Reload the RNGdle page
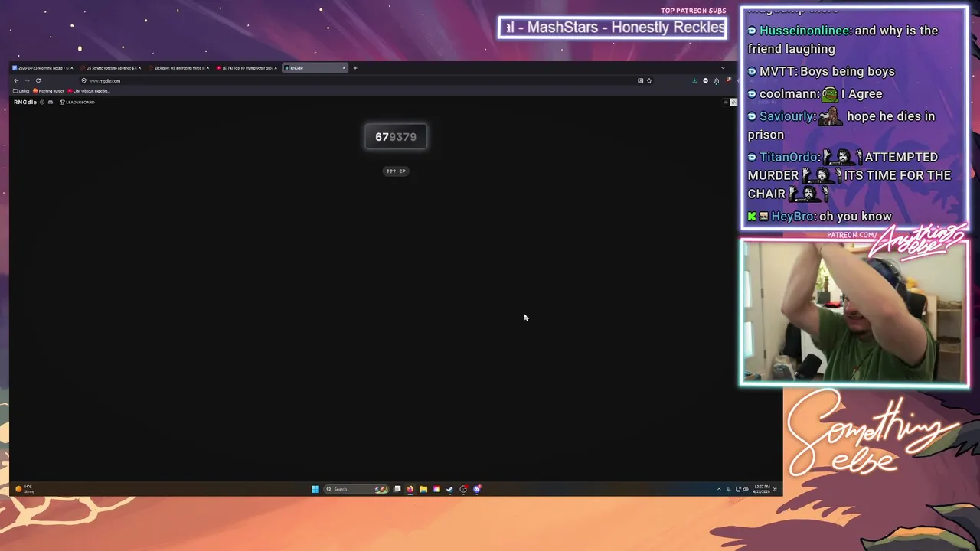The width and height of the screenshot is (980, 551). click(x=38, y=80)
